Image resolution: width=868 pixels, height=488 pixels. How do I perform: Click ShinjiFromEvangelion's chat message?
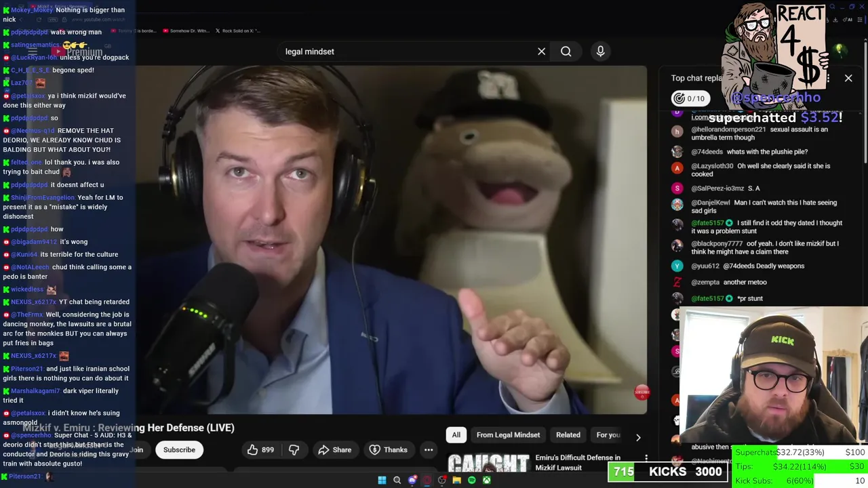66,207
